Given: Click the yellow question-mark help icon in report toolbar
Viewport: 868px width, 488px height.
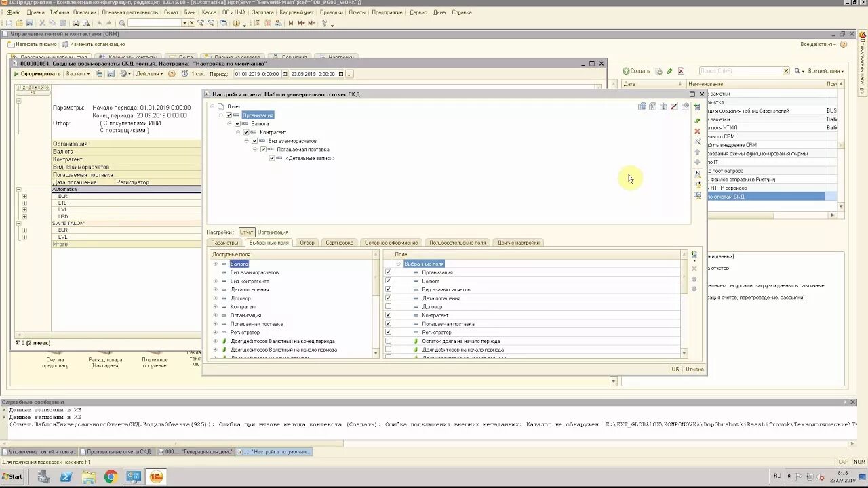Looking at the screenshot, I should click(x=172, y=74).
